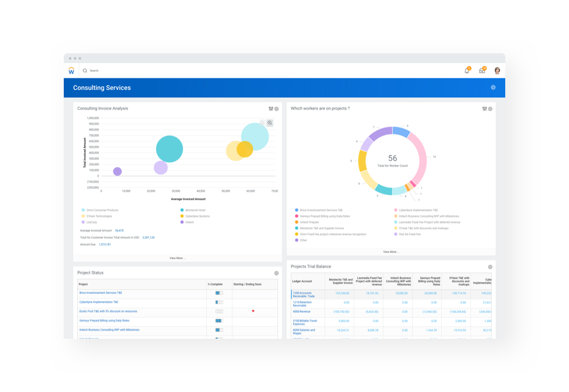The width and height of the screenshot is (569, 392).
Task: Click View More under Consulting Invoice Analysis
Action: (177, 258)
